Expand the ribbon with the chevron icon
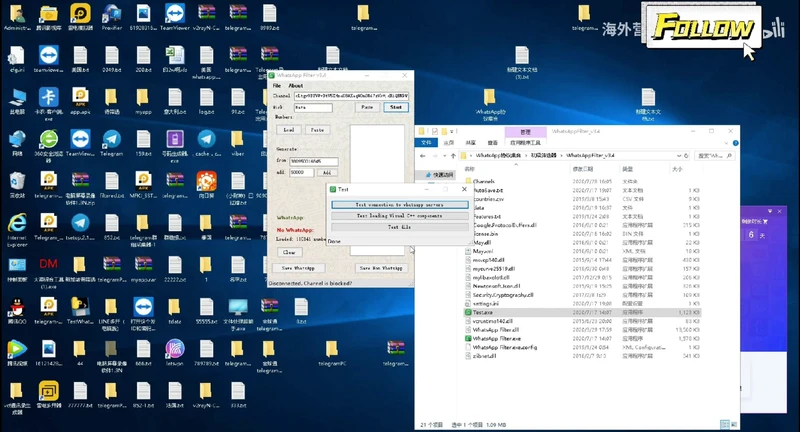The width and height of the screenshot is (800, 432). pos(727,143)
